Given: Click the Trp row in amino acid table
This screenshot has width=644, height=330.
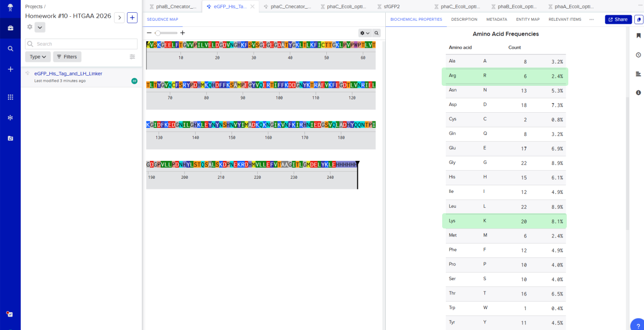Looking at the screenshot, I should pos(505,308).
